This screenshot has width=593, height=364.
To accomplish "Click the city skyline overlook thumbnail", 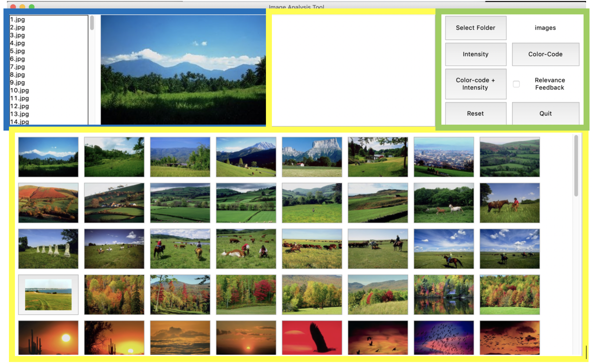I will pos(444,157).
